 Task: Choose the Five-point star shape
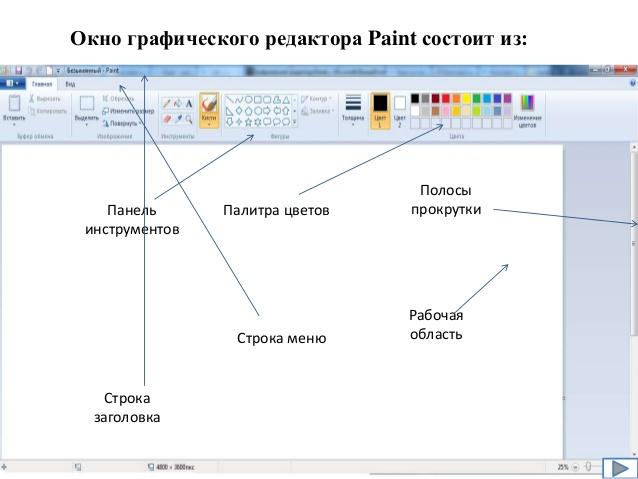click(248, 121)
